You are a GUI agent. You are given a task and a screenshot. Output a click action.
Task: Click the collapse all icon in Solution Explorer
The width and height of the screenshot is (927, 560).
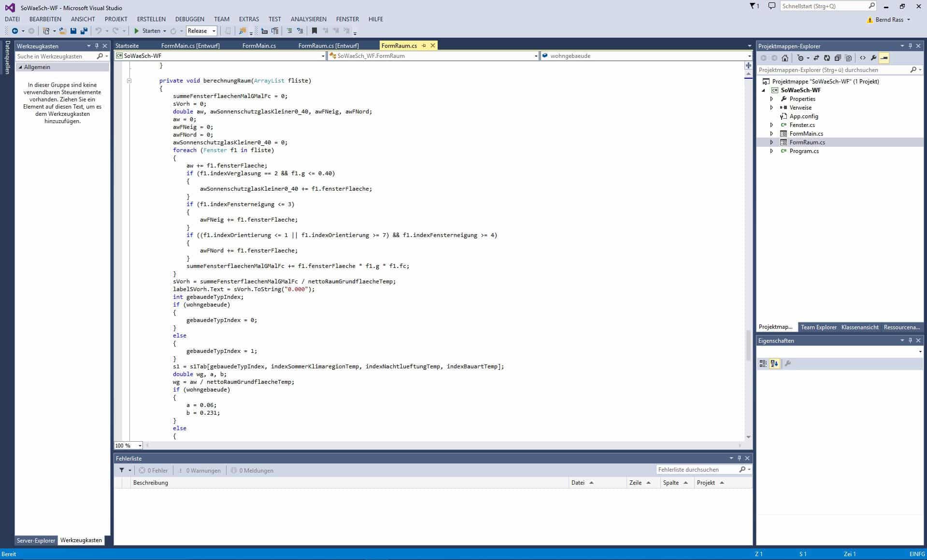838,58
